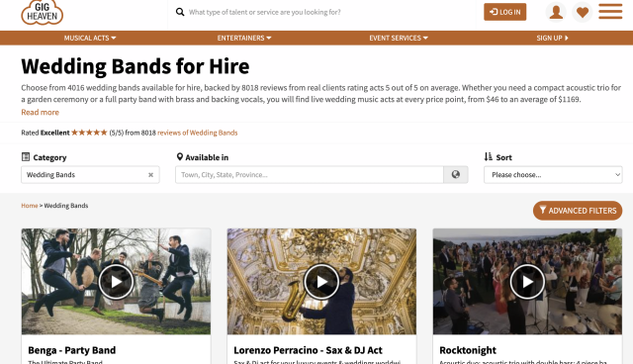Image resolution: width=633 pixels, height=364 pixels.
Task: Open the favorites heart icon
Action: point(583,12)
